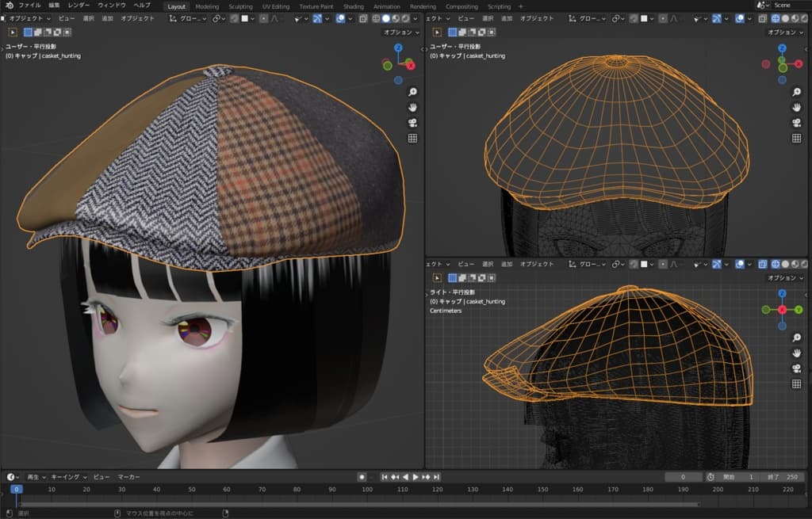Click the current frame number field in the timeline
812x519 pixels.
click(684, 477)
